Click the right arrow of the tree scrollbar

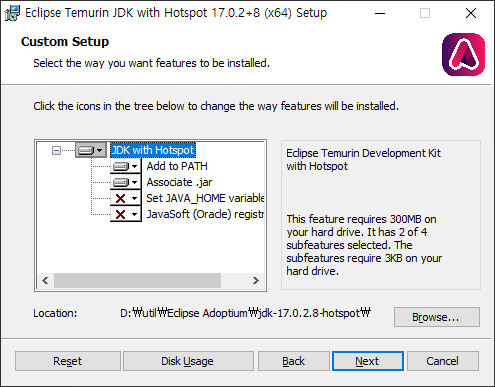tap(256, 280)
